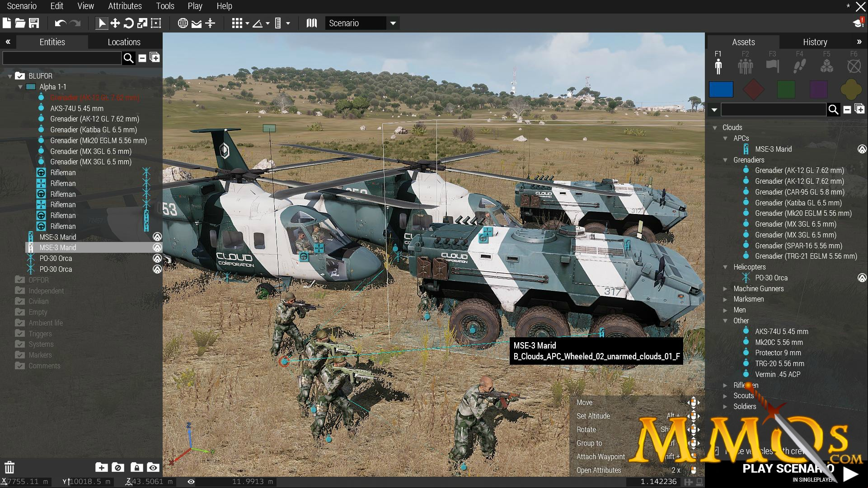Image resolution: width=868 pixels, height=488 pixels.
Task: Switch to the Assets tab
Action: 743,42
